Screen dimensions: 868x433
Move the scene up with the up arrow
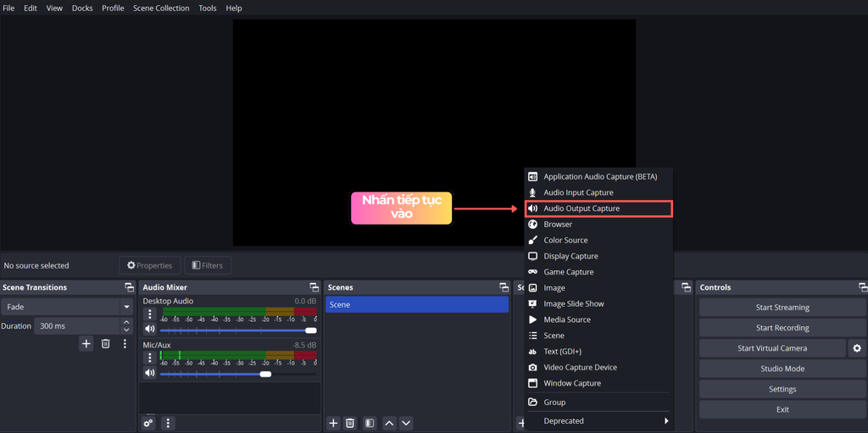[390, 423]
